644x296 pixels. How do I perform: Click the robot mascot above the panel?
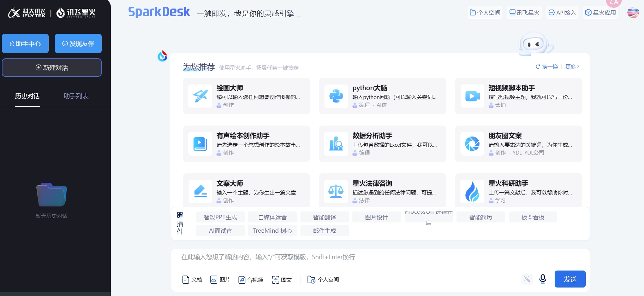point(536,44)
